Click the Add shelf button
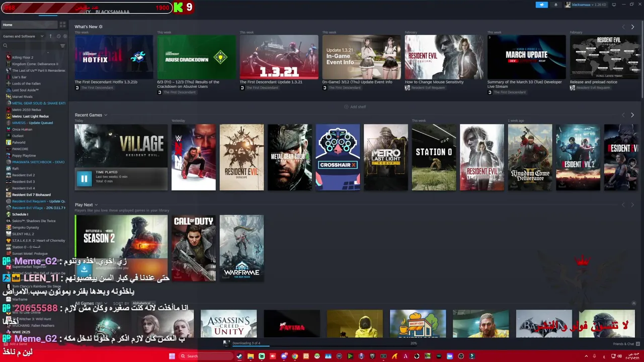 click(x=355, y=107)
